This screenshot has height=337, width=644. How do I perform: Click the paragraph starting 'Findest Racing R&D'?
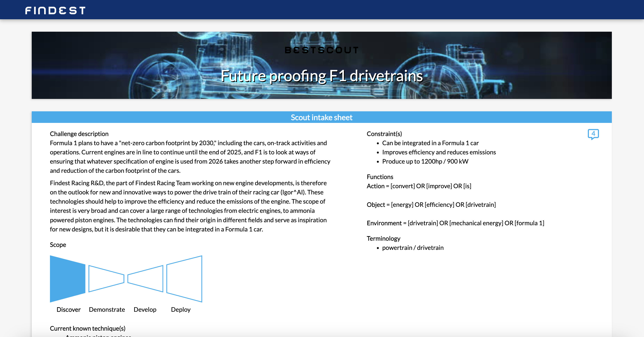188,206
